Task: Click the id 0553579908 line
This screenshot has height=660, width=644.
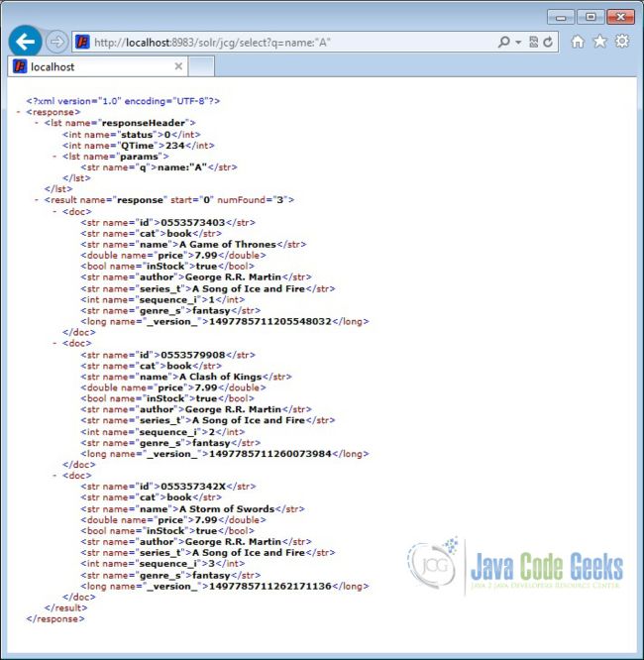Action: (168, 355)
